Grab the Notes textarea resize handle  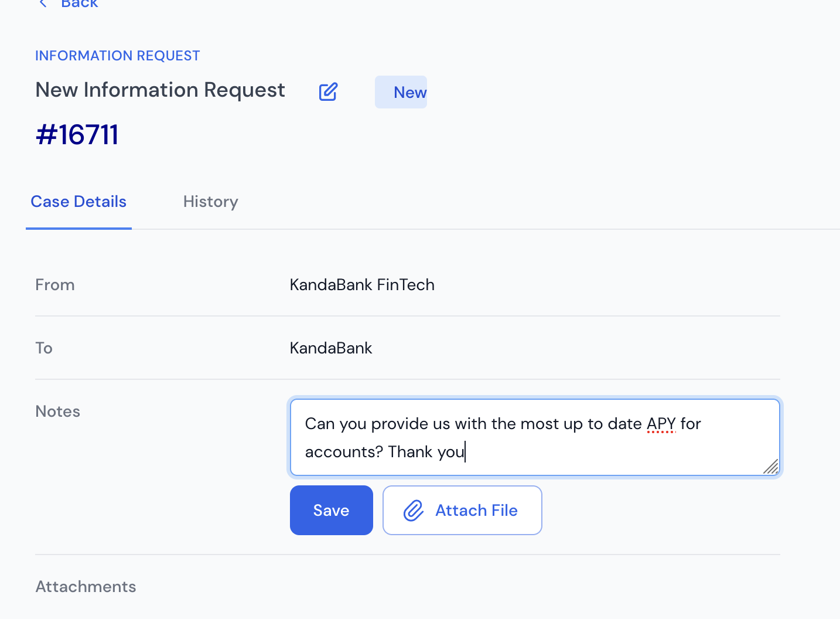771,467
